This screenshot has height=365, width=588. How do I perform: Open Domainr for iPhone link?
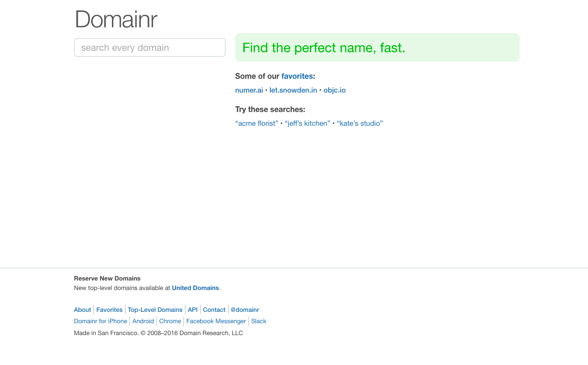tap(101, 321)
